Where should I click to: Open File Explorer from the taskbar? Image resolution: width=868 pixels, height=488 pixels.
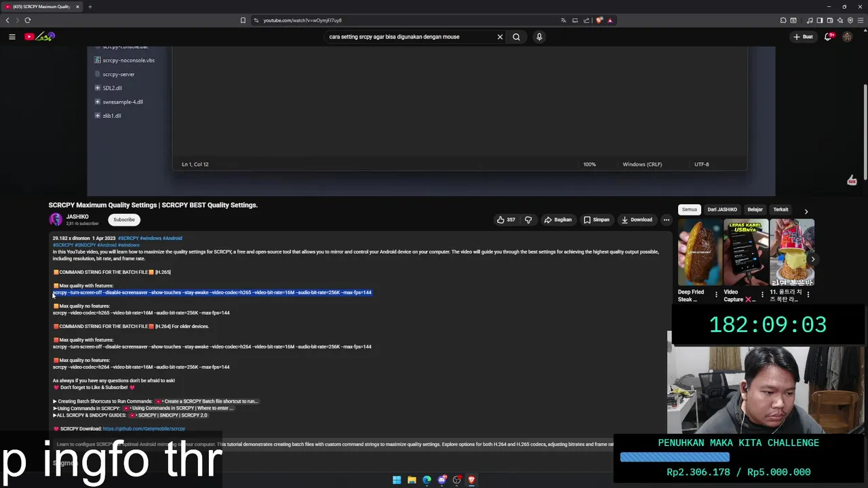coord(412,480)
